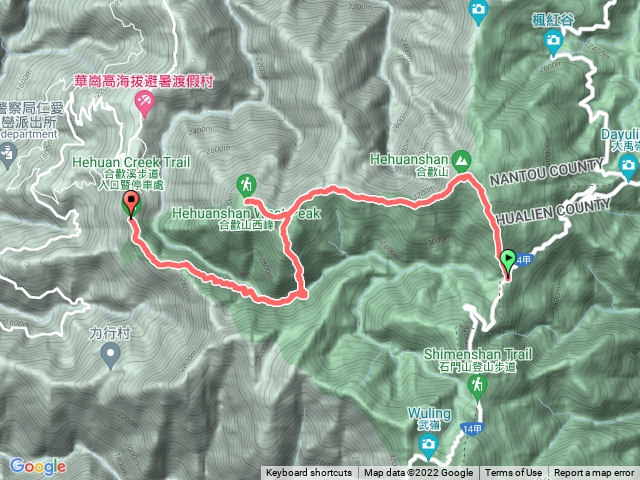Click the 14甲 highway shield near Wuling
640x480 pixels.
[x=472, y=429]
